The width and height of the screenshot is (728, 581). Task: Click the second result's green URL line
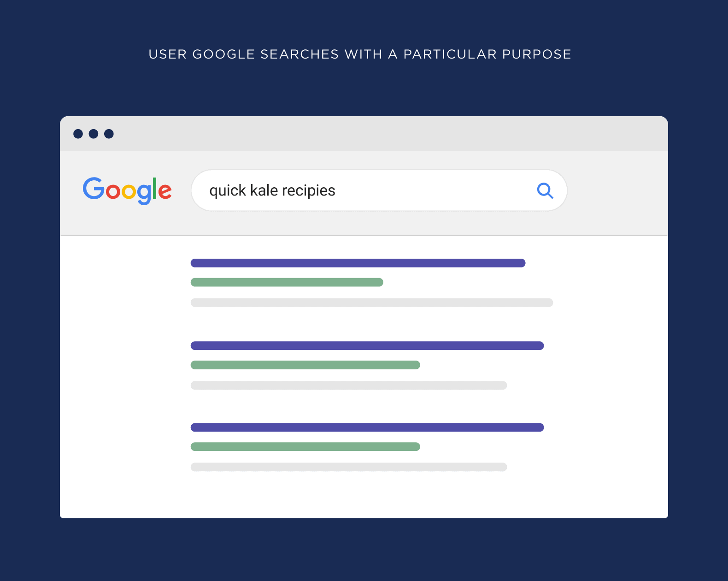[x=305, y=365]
